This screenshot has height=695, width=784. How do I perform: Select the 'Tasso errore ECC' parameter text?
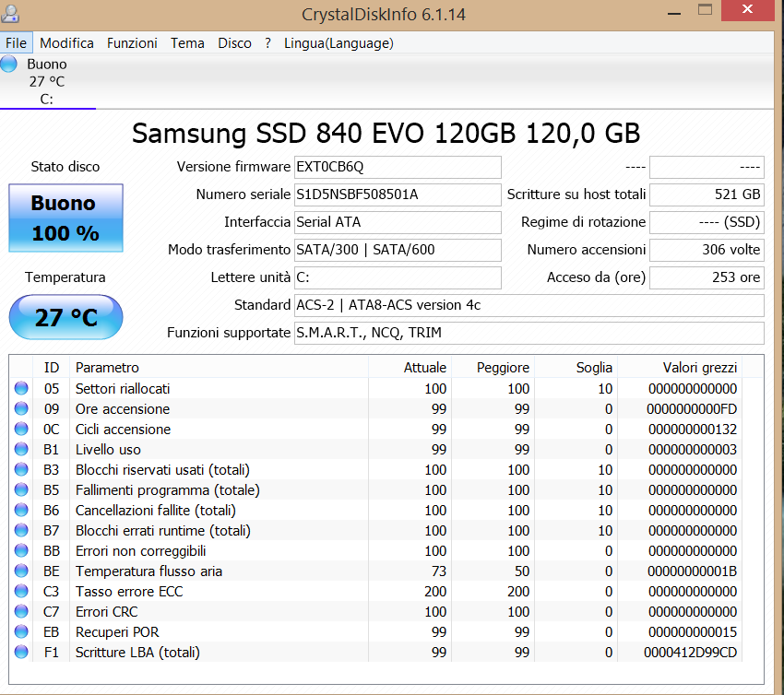[129, 592]
